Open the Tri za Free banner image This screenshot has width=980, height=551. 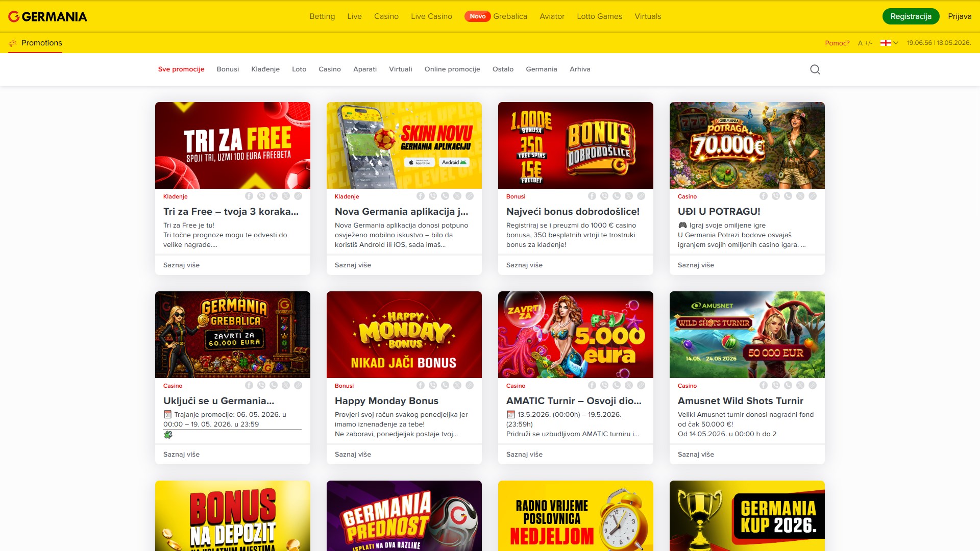point(233,145)
